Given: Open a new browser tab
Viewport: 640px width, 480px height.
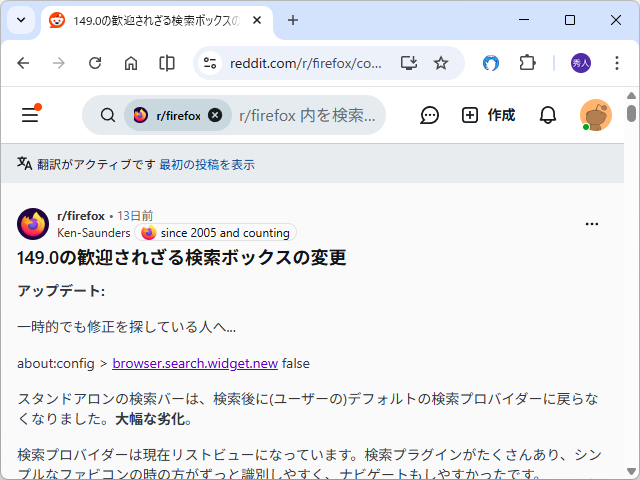Looking at the screenshot, I should tap(293, 20).
